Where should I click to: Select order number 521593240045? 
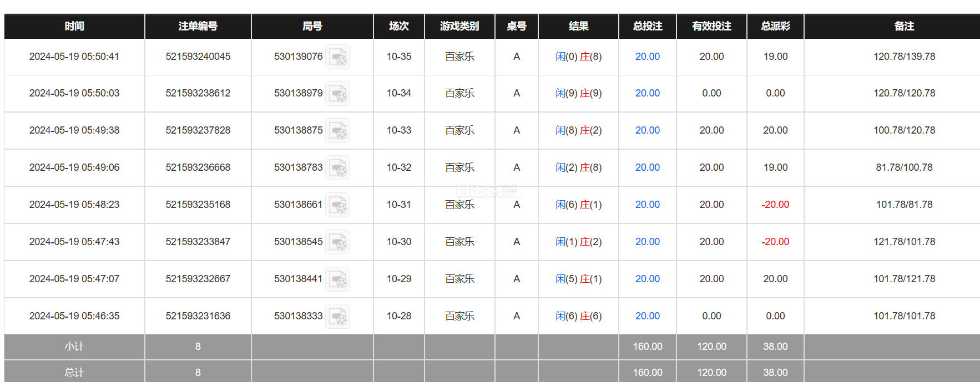click(x=198, y=57)
